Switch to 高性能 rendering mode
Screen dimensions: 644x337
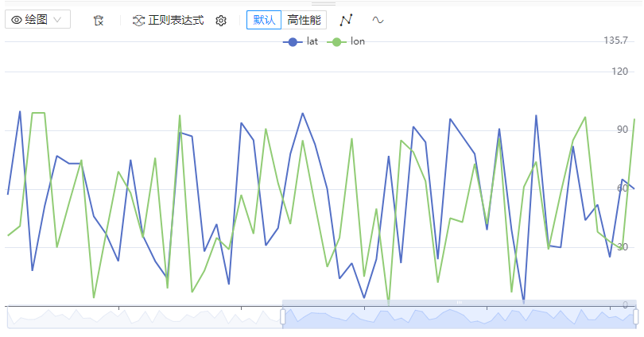304,20
